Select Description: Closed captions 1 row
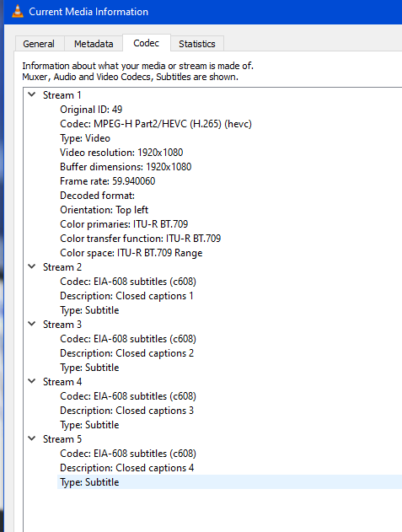The height and width of the screenshot is (532, 402). [126, 296]
